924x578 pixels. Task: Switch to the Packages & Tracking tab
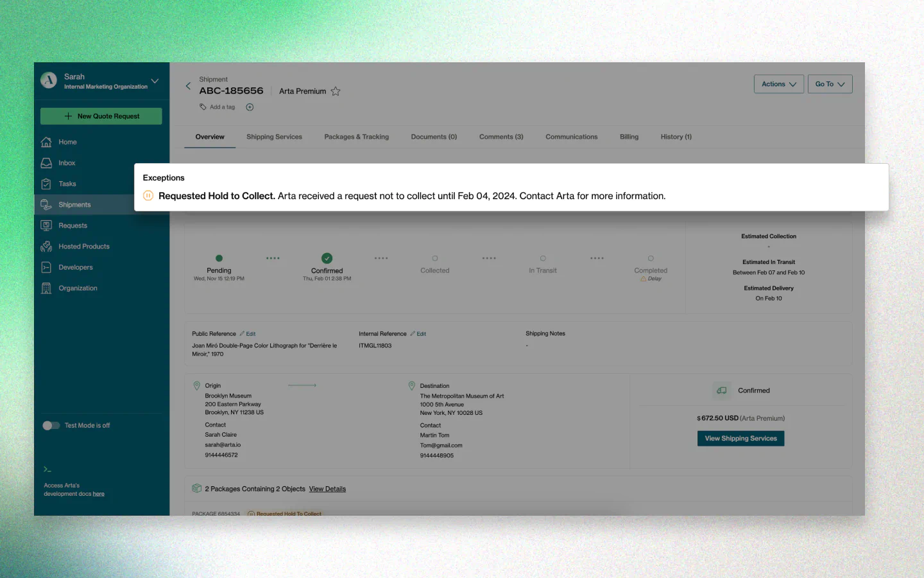click(357, 137)
